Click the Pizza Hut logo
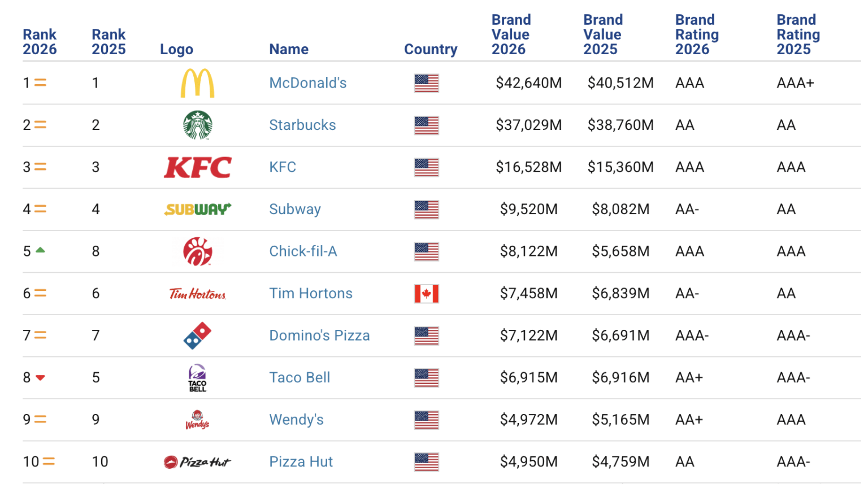The height and width of the screenshot is (484, 868). (x=197, y=462)
